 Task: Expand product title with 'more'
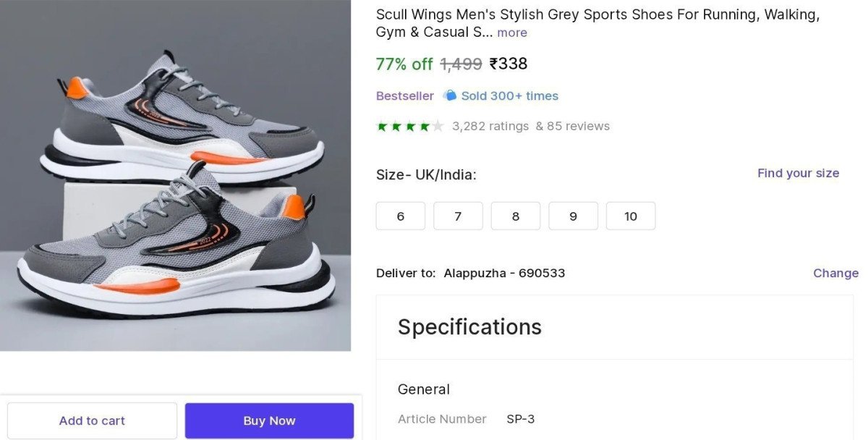click(x=512, y=33)
